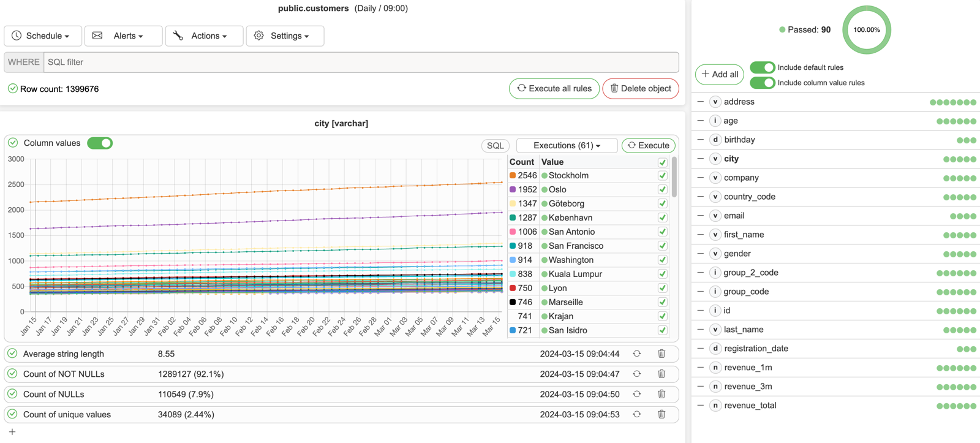The image size is (980, 443).
Task: Expand the Schedule dropdown
Action: click(x=42, y=36)
